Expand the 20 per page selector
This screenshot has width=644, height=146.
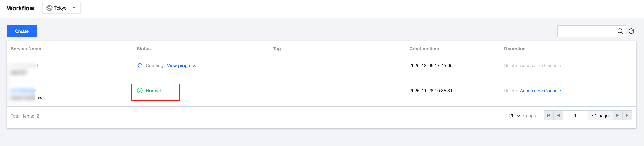(x=514, y=116)
